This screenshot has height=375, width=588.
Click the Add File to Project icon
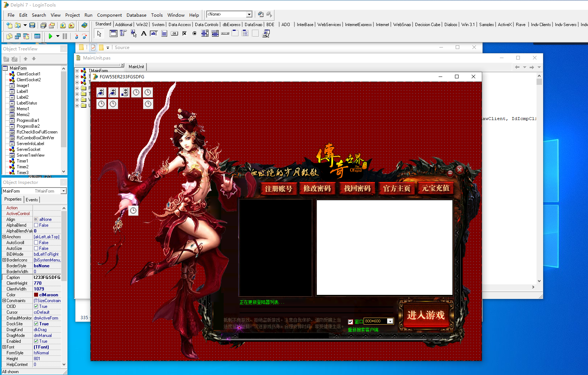[x=63, y=25]
